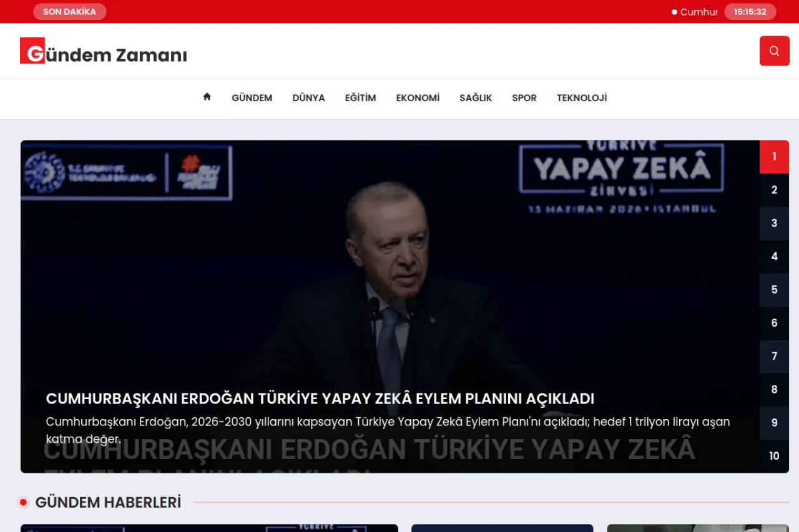
Task: Open the SPOR menu item
Action: 524,98
